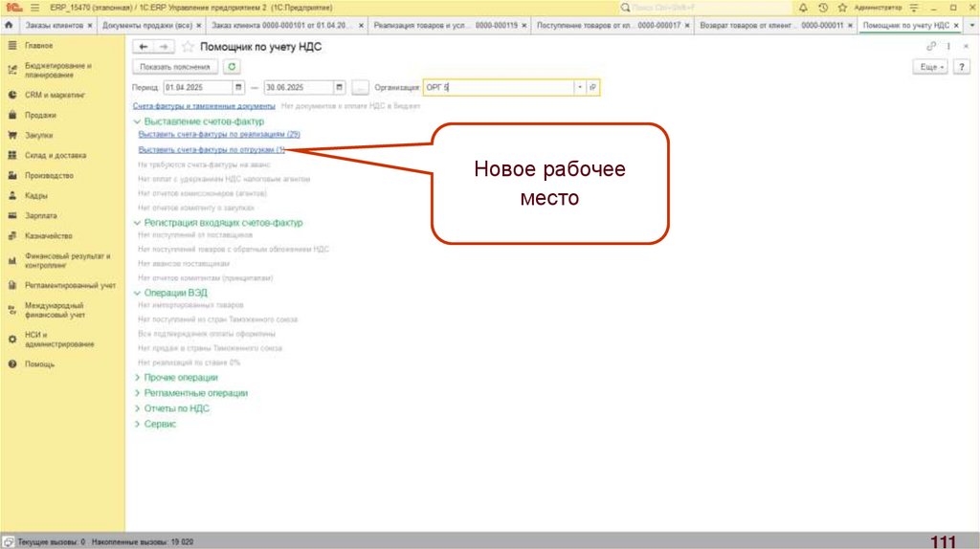
Task: Open the 1C main menu hamburger icon
Action: pos(34,8)
